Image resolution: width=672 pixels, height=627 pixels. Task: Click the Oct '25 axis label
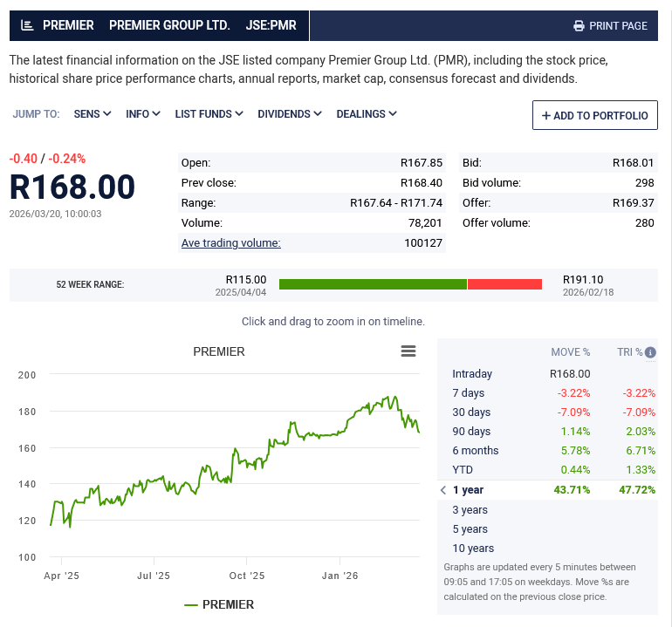247,576
